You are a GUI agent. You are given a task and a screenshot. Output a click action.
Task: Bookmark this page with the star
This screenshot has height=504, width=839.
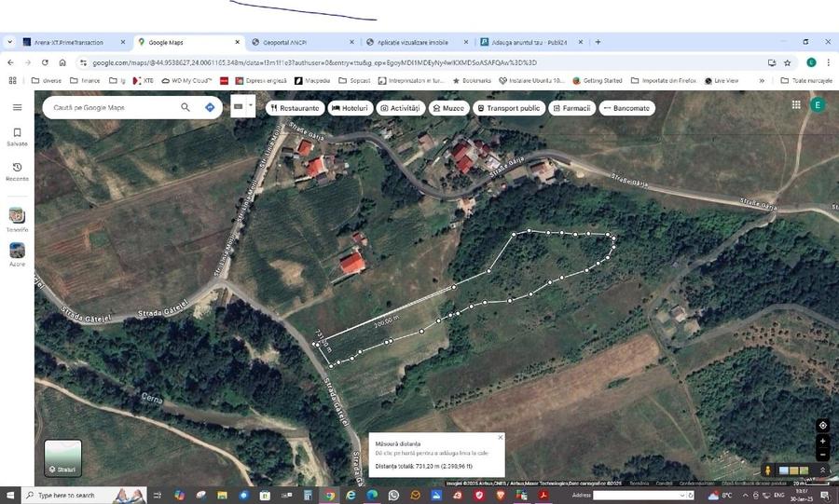(x=787, y=62)
